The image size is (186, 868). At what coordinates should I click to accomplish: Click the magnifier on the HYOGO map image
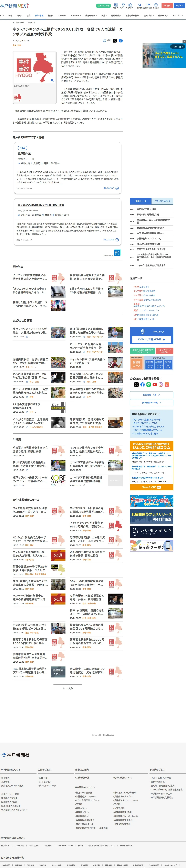point(52,80)
